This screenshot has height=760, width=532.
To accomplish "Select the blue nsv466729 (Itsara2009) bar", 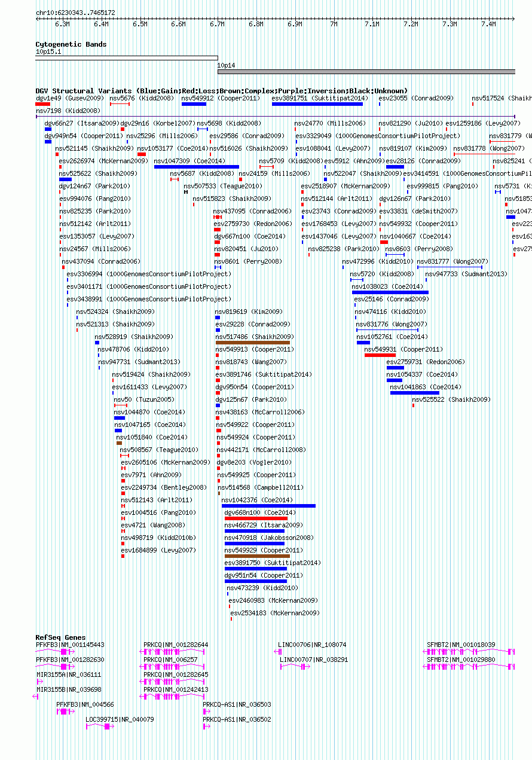I will coord(255,531).
